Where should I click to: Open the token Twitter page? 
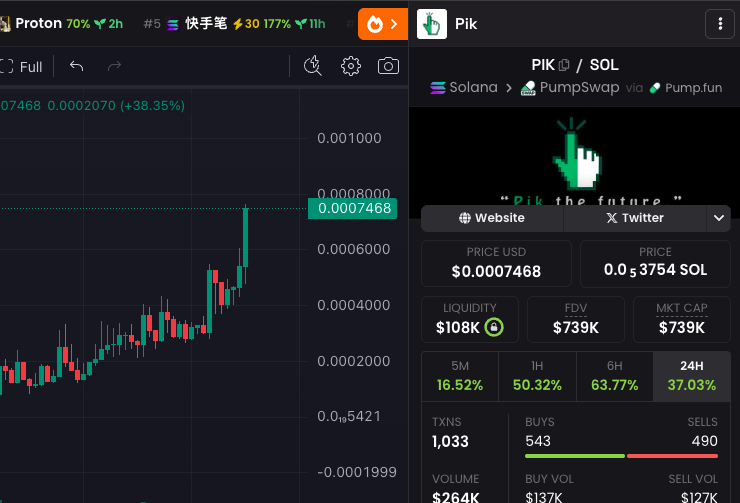click(635, 218)
